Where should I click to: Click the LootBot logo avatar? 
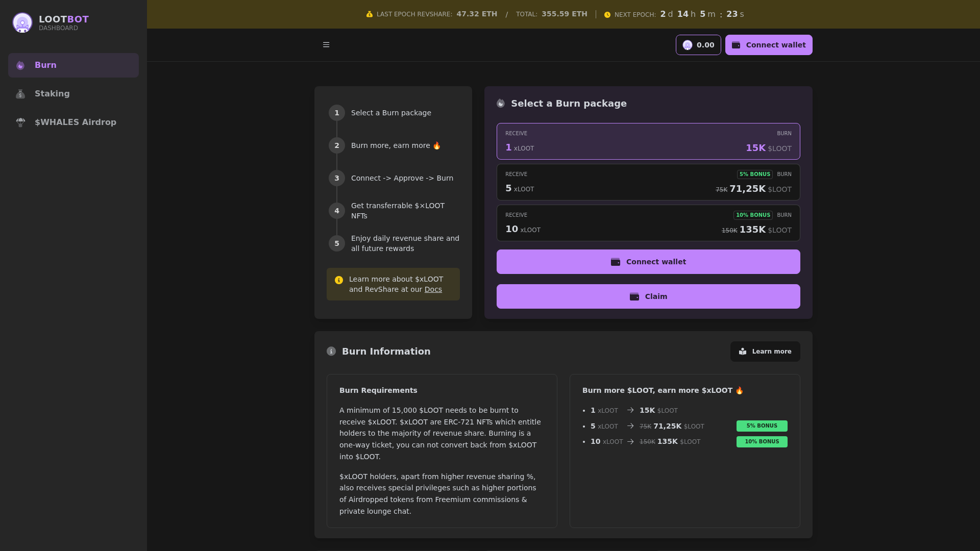[22, 23]
